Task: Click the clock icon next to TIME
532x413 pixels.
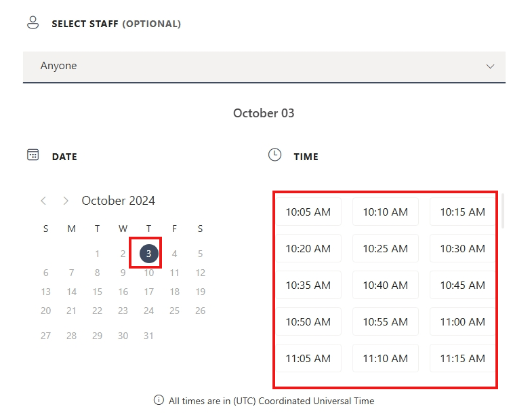Action: (274, 155)
